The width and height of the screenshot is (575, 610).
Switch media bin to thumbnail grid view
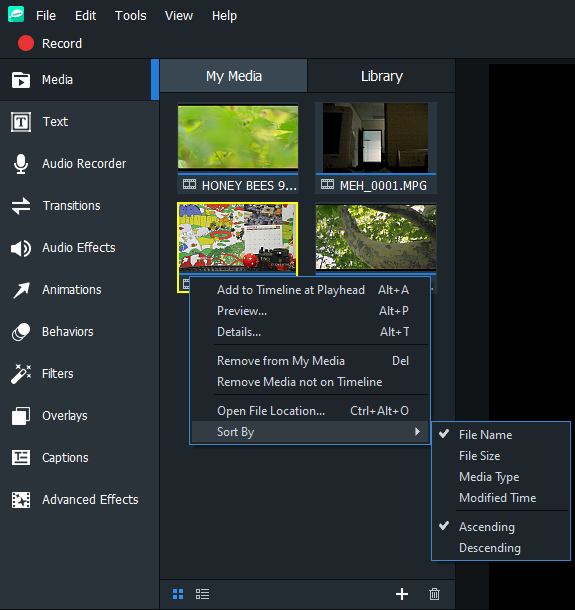pyautogui.click(x=178, y=594)
